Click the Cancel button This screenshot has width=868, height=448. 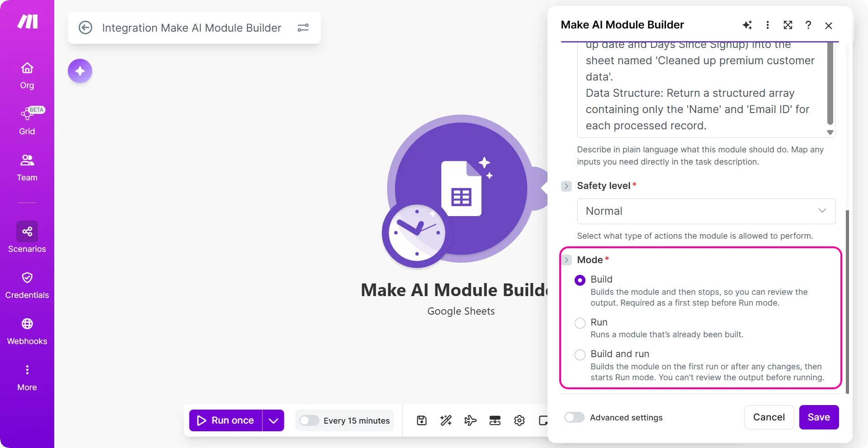769,417
